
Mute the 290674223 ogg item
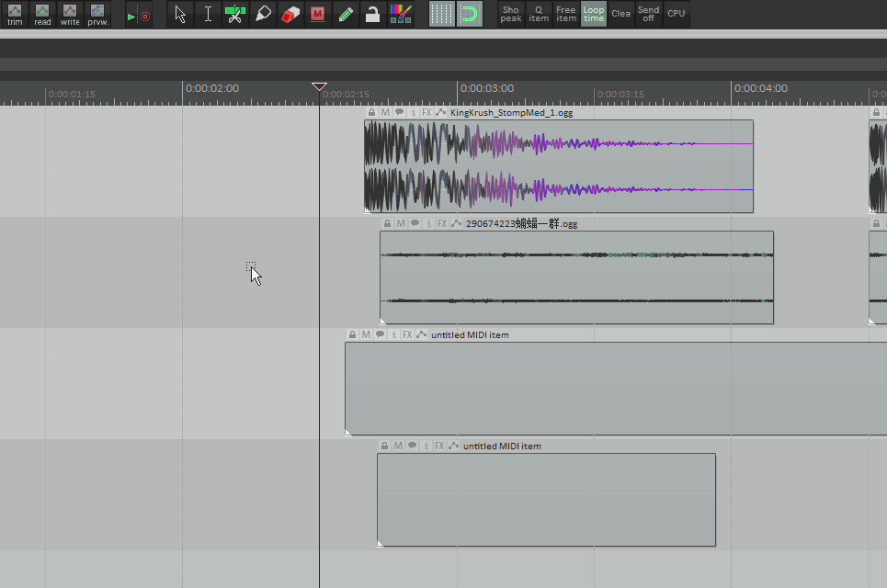pos(401,224)
